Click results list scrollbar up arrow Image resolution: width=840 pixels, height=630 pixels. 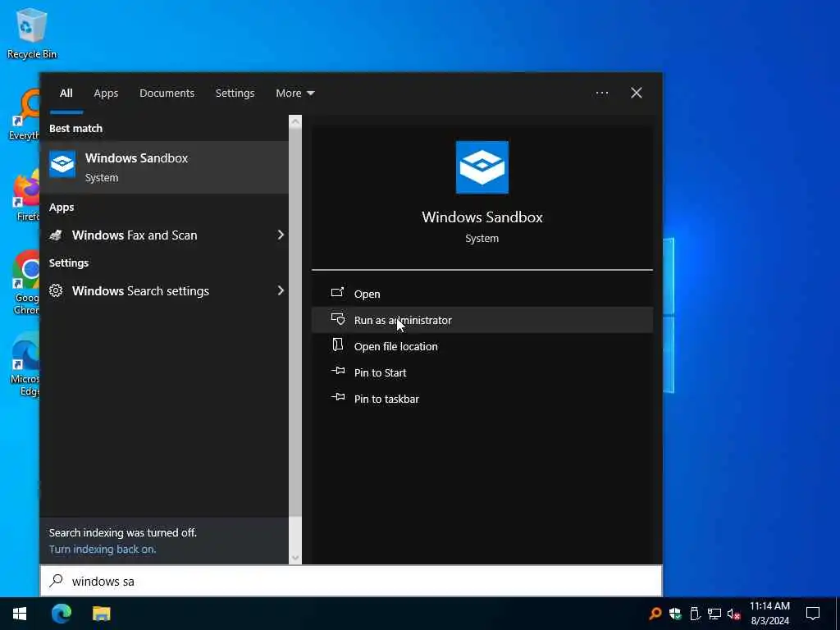point(295,121)
